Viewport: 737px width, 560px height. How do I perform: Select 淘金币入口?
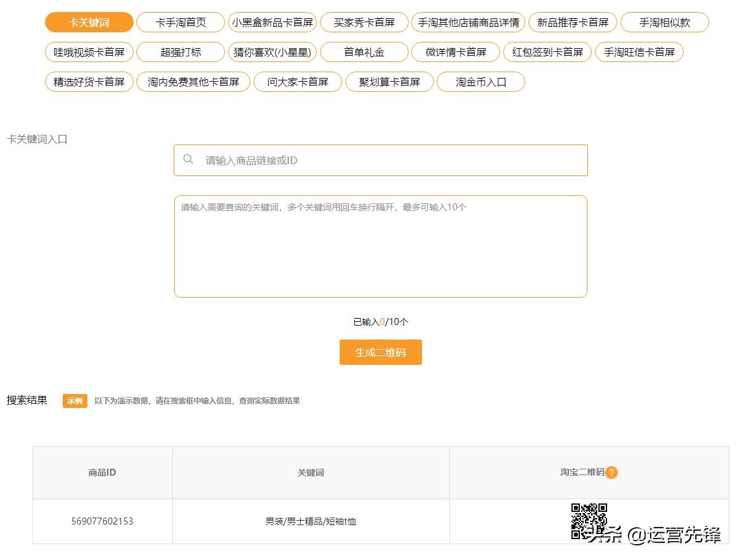481,82
